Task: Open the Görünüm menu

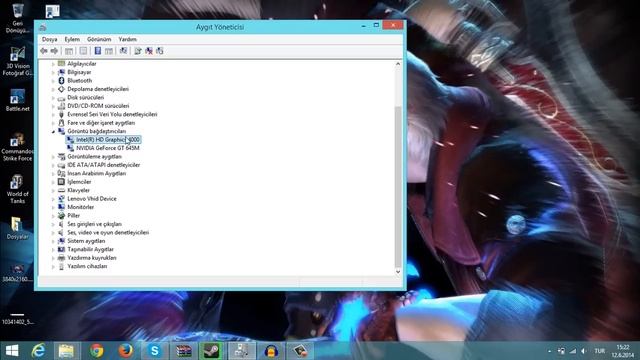Action: point(99,39)
